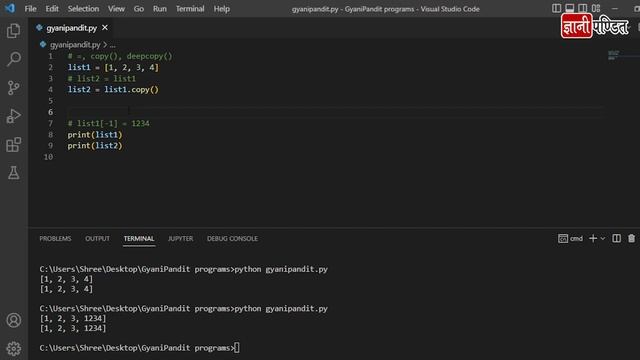Minimize the VS Code window

point(615,8)
